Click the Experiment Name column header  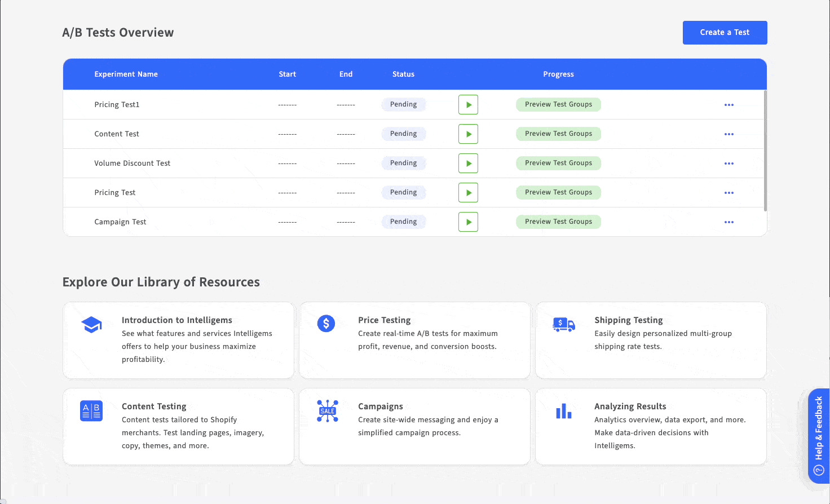tap(126, 74)
